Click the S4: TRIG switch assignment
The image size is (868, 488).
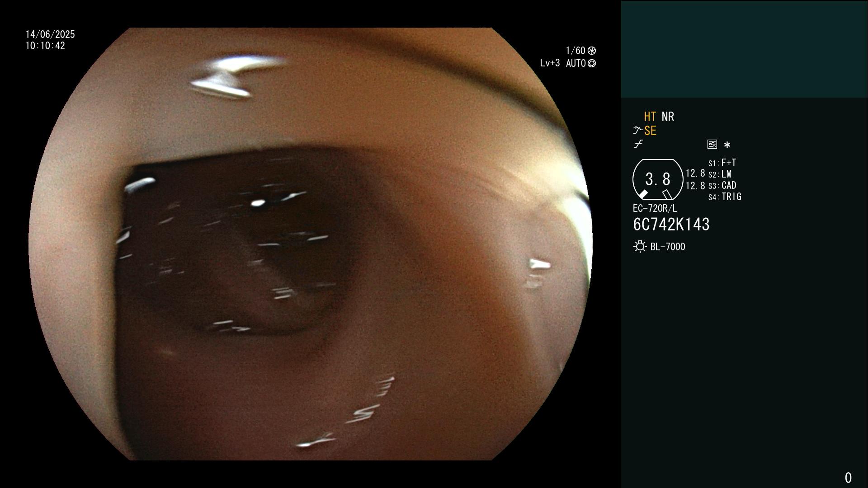[725, 197]
